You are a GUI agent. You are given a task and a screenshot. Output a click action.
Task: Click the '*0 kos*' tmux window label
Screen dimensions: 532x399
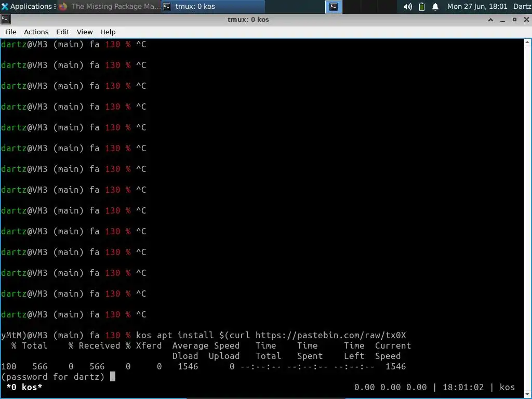coord(24,387)
